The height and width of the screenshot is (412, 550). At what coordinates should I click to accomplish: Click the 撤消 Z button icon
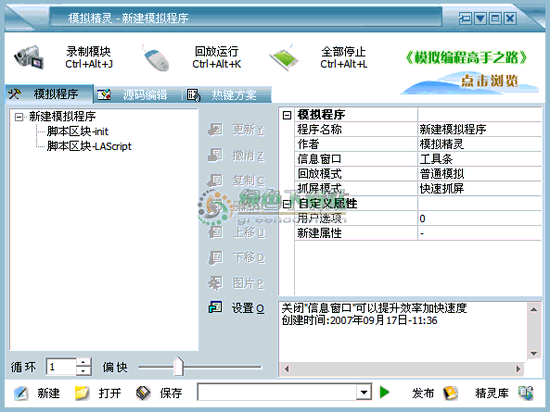(x=215, y=155)
